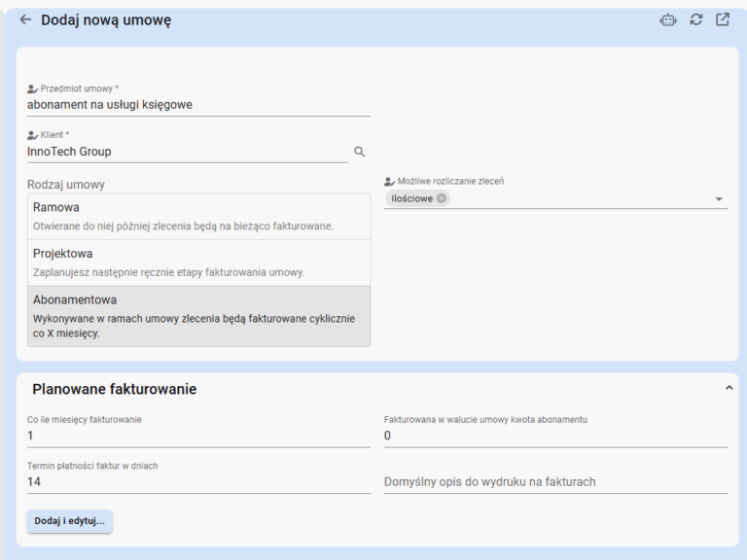This screenshot has width=747, height=560.
Task: Collapse Planowane fakturowanie section
Action: 729,388
